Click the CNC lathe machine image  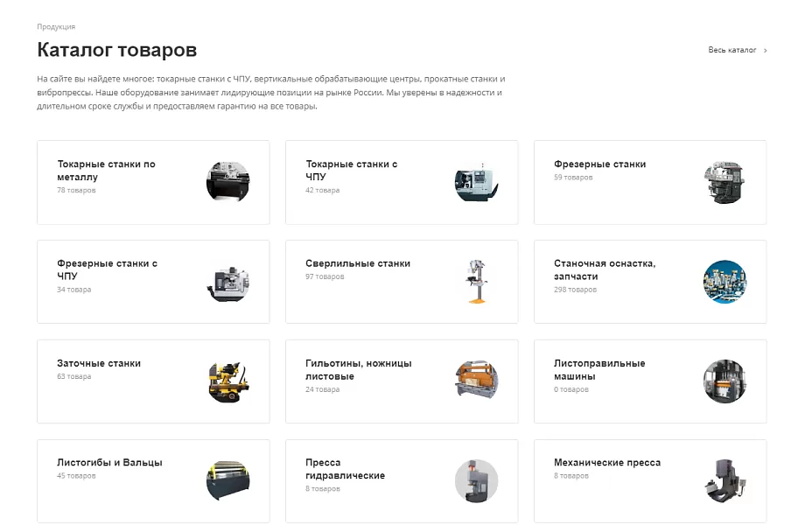(x=476, y=182)
